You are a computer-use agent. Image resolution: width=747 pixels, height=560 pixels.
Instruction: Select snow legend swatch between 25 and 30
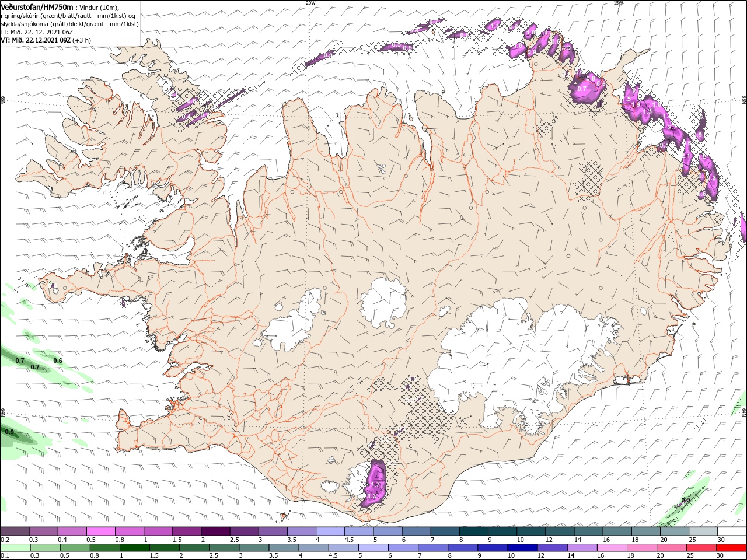pos(703,531)
